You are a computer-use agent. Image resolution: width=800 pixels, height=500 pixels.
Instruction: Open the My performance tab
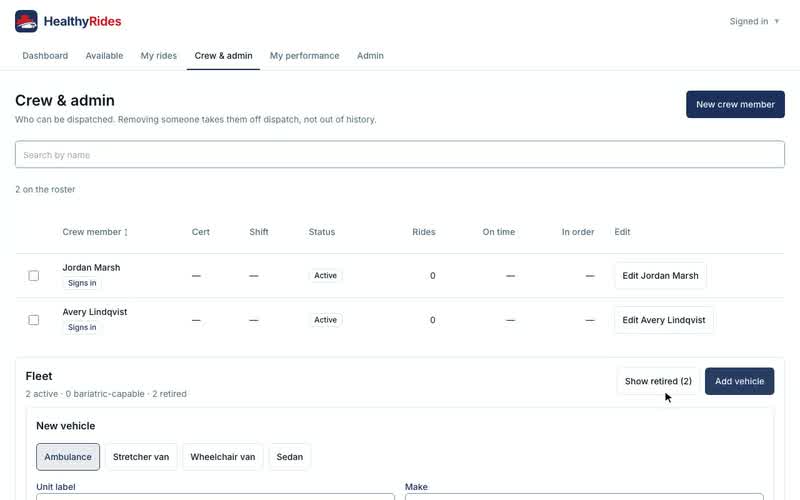[305, 56]
